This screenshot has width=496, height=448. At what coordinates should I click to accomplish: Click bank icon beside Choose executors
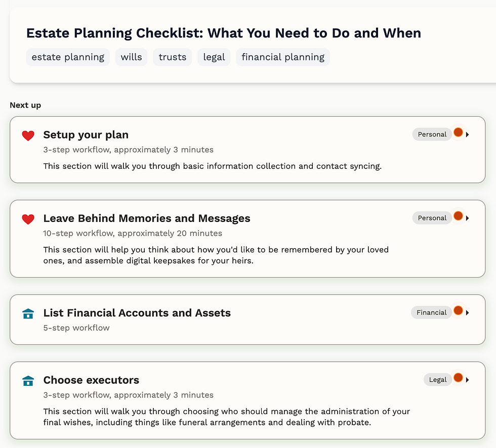[x=28, y=381]
